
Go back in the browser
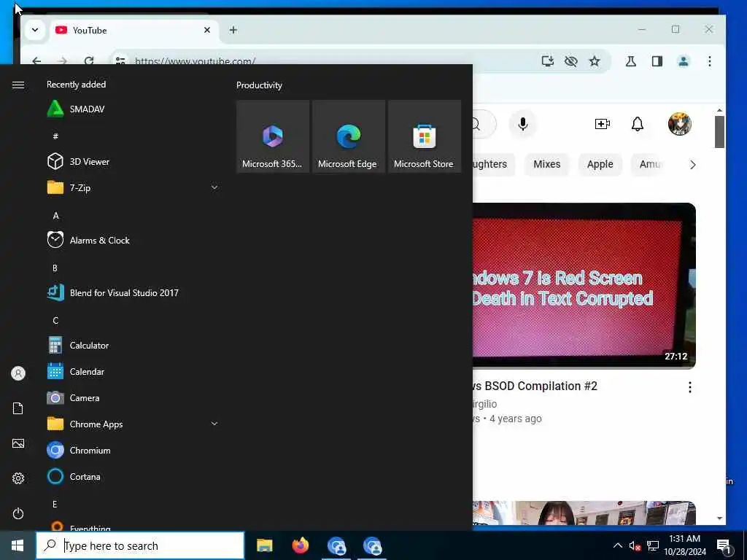[x=36, y=61]
